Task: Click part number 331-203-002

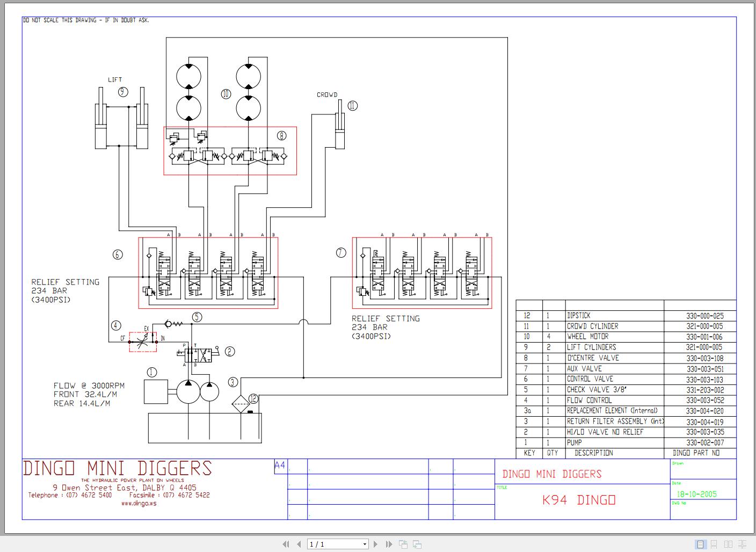Action: click(x=705, y=390)
